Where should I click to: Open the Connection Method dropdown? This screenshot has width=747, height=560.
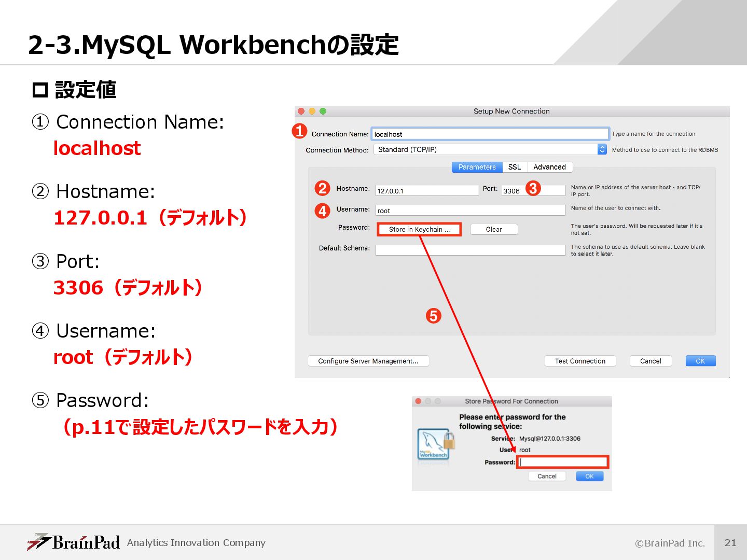point(490,149)
